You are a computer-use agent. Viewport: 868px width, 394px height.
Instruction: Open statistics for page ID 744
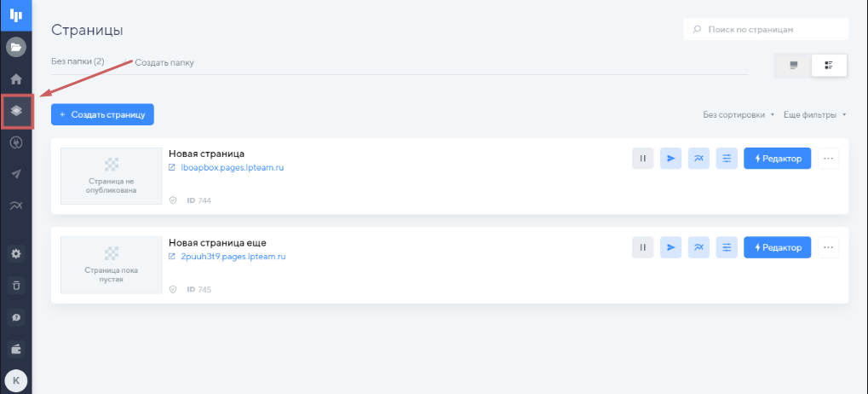698,158
